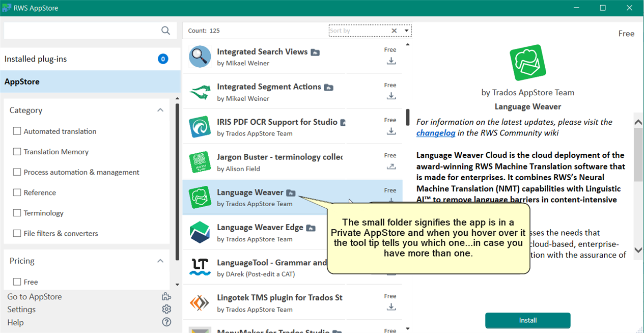Click in the search input field
The height and width of the screenshot is (333, 644).
82,31
